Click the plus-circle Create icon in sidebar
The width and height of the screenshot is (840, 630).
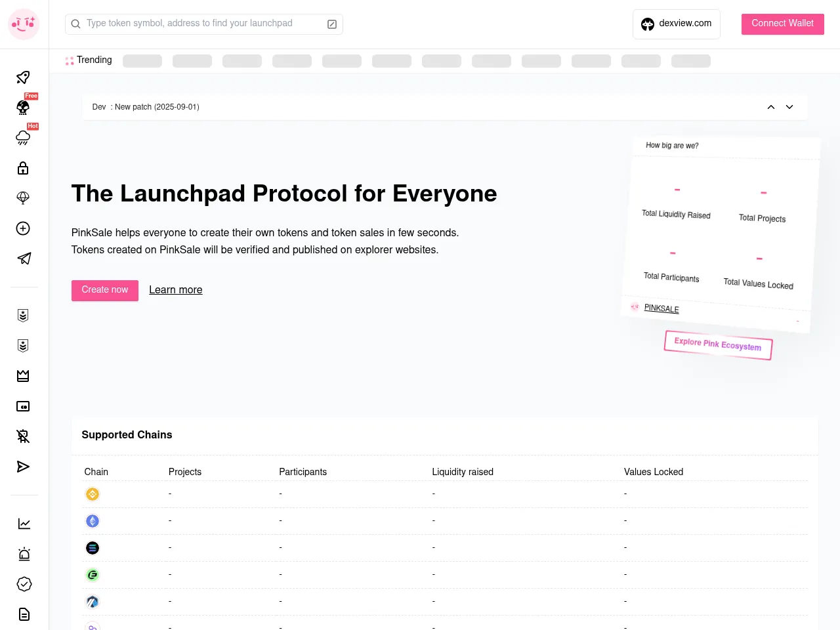point(23,228)
